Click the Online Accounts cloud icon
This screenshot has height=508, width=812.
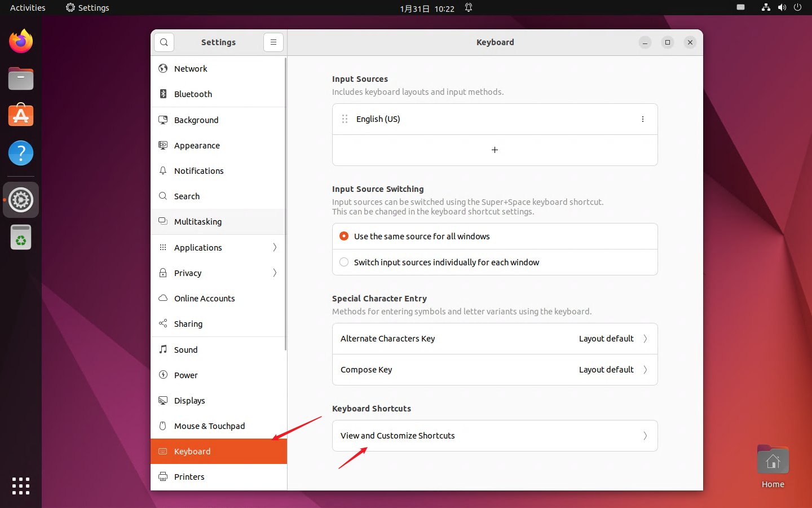[x=163, y=298]
